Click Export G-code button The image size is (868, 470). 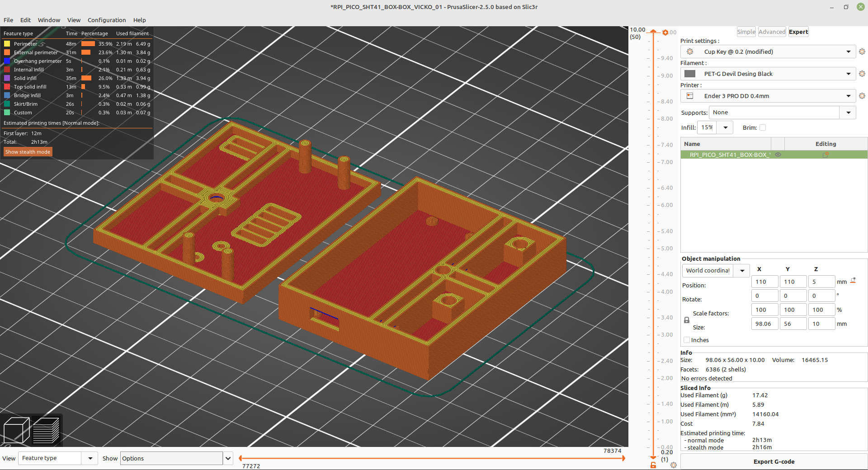point(774,461)
